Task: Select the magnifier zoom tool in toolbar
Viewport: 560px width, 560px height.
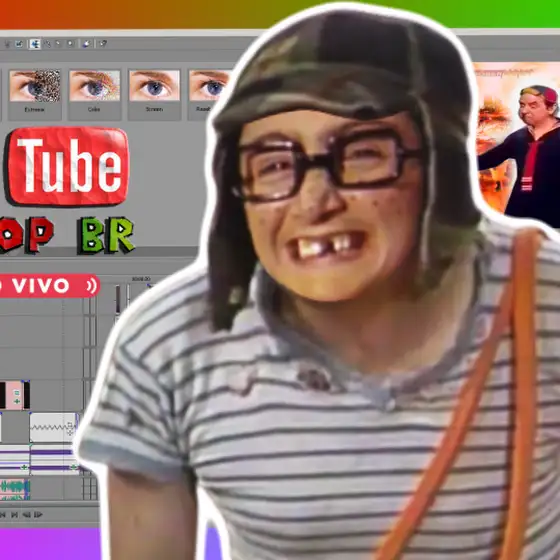Action: (x=48, y=44)
